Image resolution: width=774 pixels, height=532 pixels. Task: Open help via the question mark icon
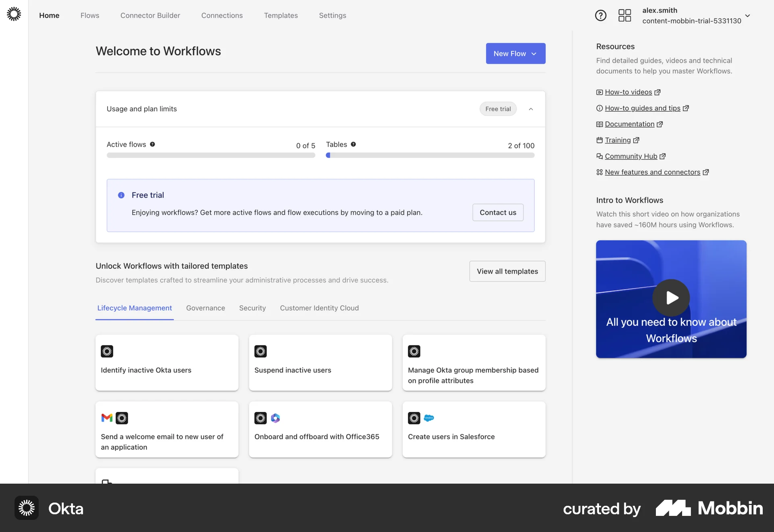(600, 15)
